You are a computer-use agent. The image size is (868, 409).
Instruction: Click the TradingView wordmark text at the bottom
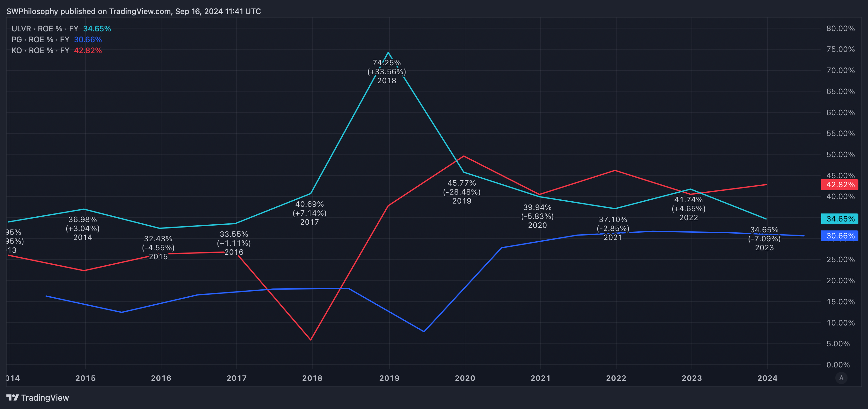(x=45, y=397)
